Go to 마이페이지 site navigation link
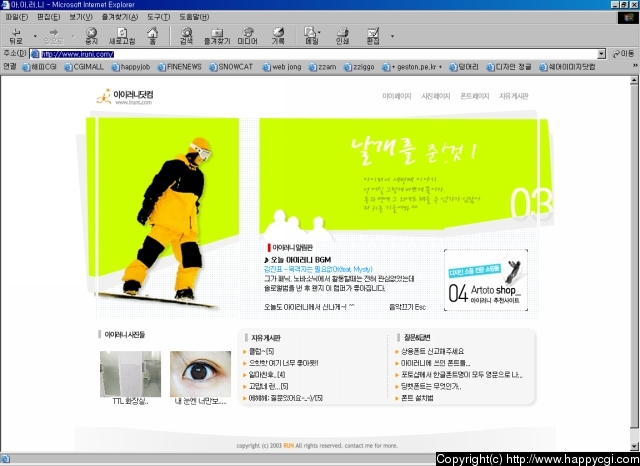 tap(397, 96)
